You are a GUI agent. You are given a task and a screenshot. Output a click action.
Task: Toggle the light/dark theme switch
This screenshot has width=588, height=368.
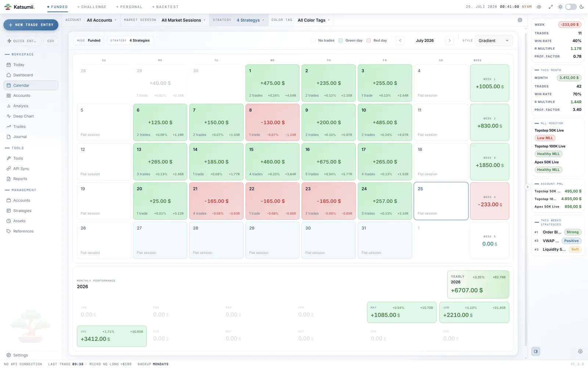tap(571, 7)
